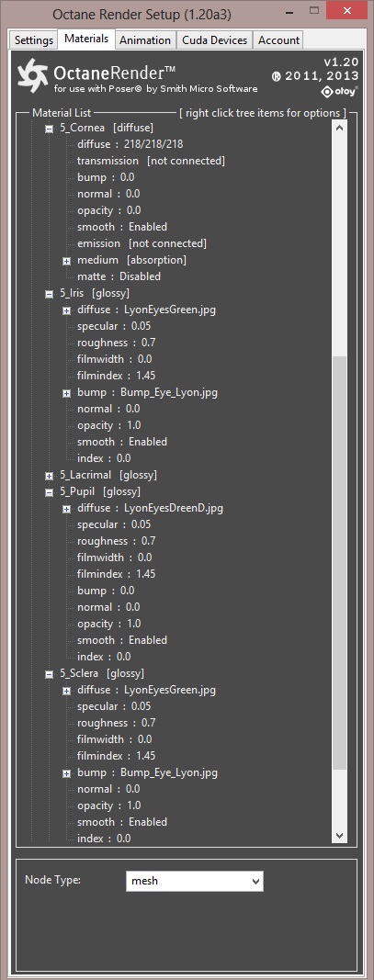Viewport: 374px width, 980px height.
Task: Select 5_Sclera filmwidth : 0.0 row
Action: click(114, 739)
